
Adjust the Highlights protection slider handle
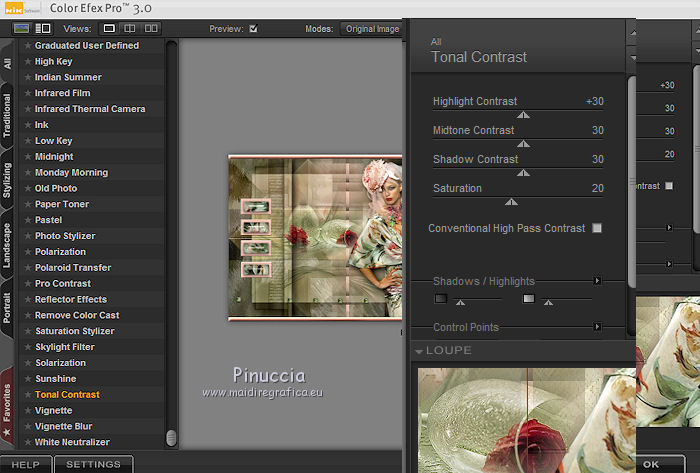tap(548, 303)
